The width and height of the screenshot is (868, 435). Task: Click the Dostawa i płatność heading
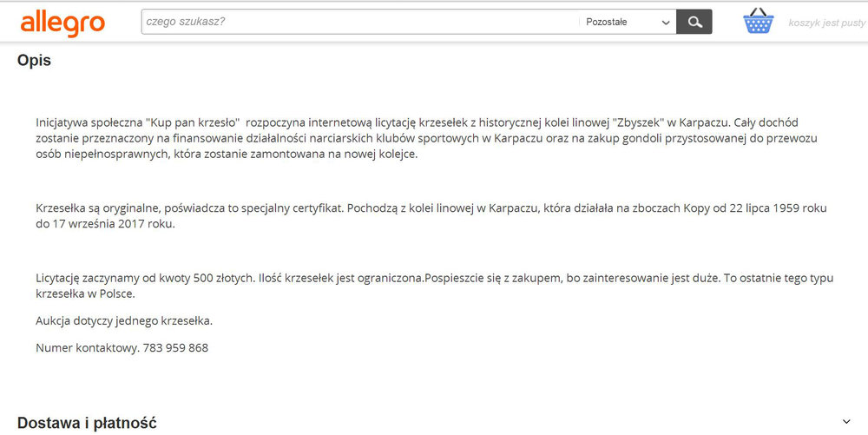(x=87, y=424)
